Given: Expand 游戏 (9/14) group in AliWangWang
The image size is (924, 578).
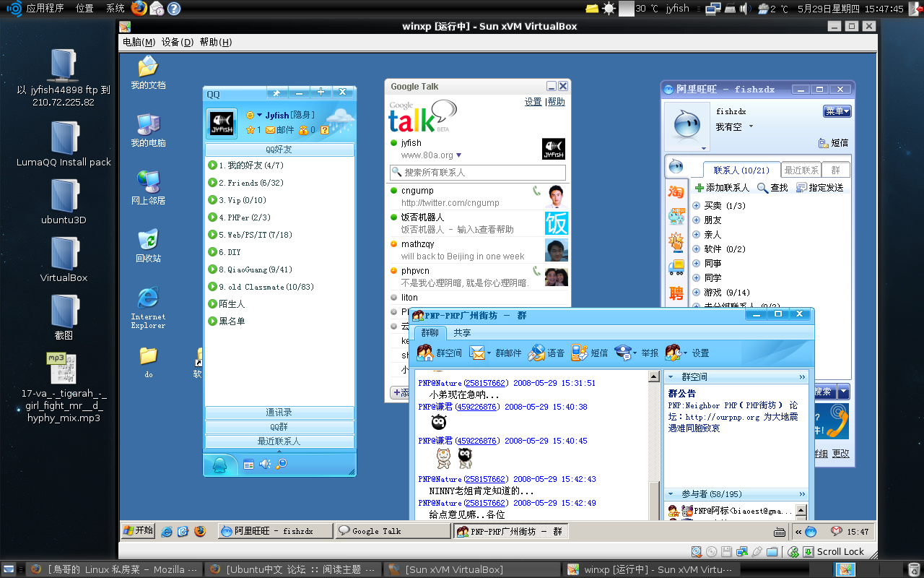Looking at the screenshot, I should pyautogui.click(x=696, y=293).
